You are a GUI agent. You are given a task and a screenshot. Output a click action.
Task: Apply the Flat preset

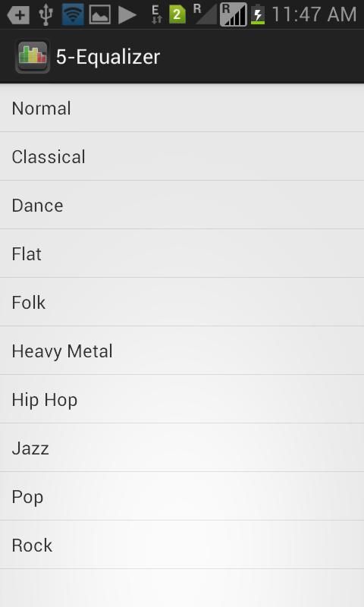coord(182,253)
